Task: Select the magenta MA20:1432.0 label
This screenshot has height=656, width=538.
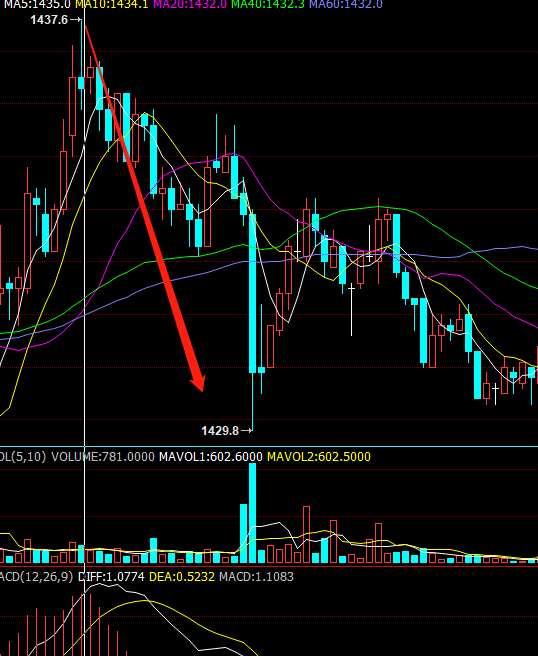Action: pos(190,4)
